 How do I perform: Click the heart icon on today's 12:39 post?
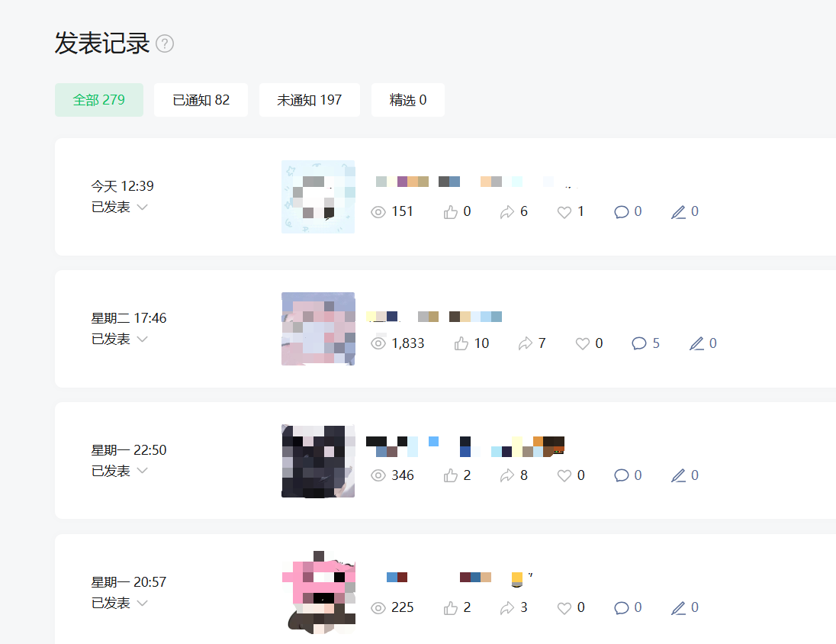click(x=564, y=212)
